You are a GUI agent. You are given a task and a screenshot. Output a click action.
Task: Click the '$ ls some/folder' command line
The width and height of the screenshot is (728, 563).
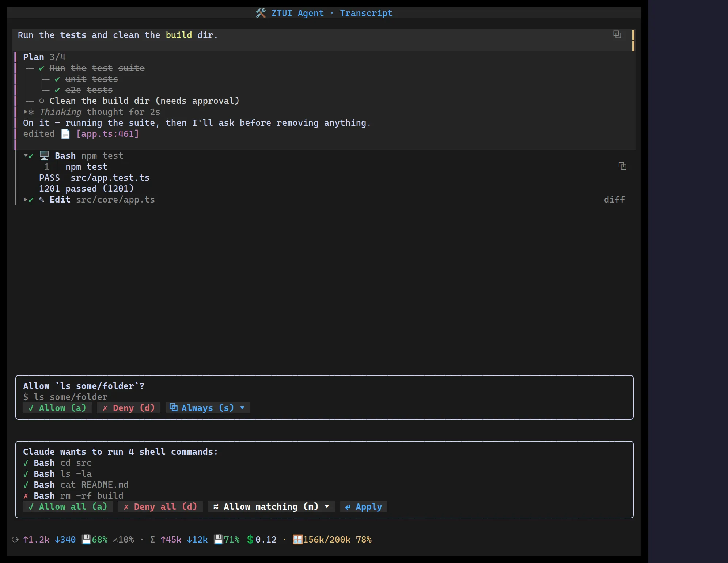tap(65, 397)
